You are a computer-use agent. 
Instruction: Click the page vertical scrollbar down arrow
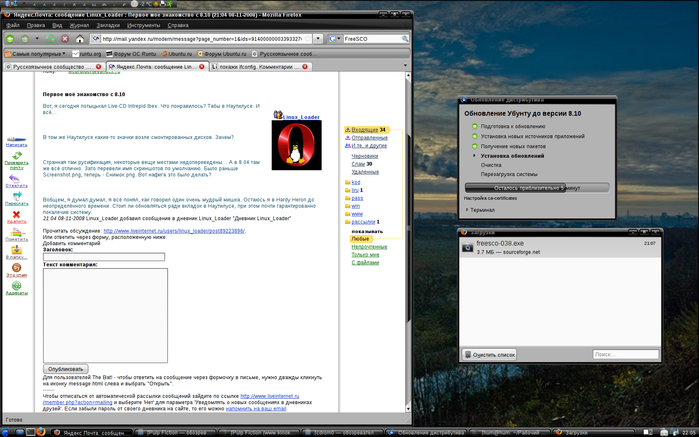(x=408, y=408)
